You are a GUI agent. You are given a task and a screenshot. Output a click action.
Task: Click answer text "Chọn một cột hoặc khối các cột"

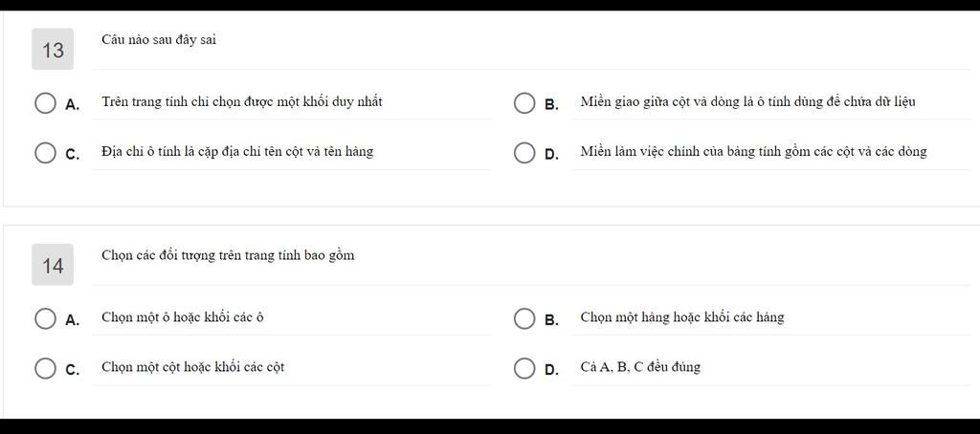tap(193, 366)
